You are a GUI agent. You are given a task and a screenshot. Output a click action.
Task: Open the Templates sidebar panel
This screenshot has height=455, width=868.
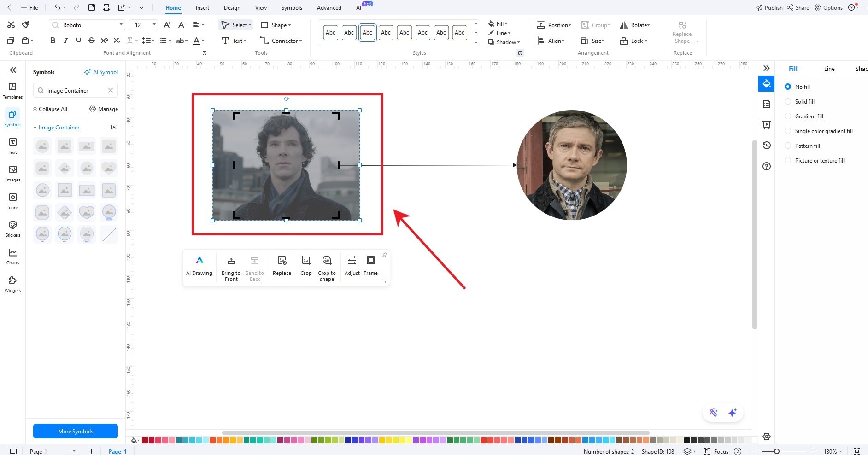[12, 91]
